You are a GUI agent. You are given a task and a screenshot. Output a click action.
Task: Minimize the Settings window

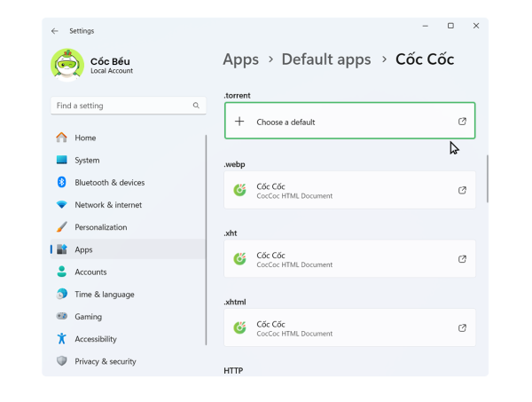click(x=425, y=26)
